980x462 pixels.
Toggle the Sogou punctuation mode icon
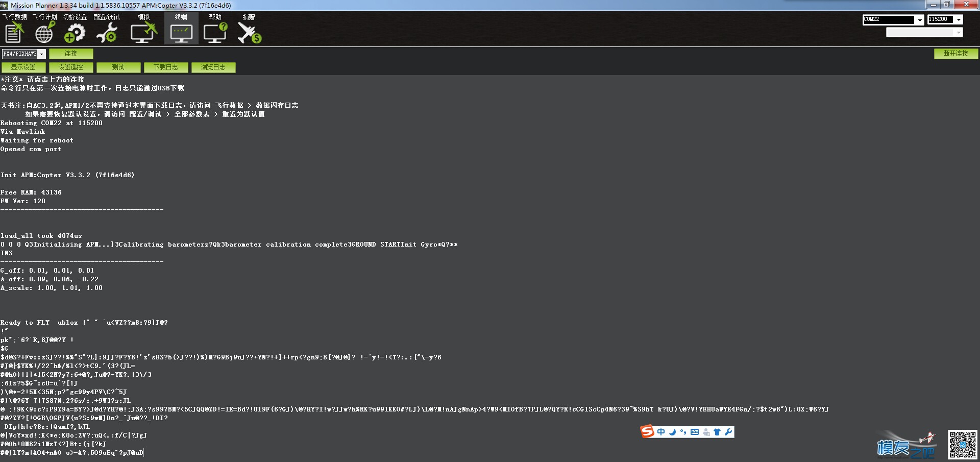tap(683, 432)
